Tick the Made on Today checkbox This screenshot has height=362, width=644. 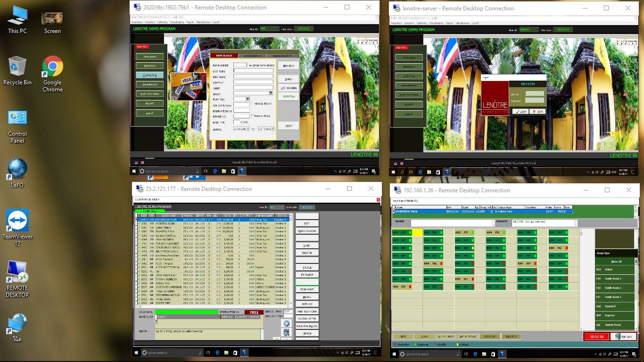point(252,116)
